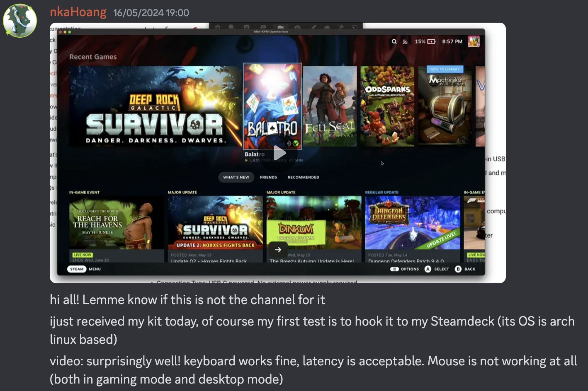Click the nkaHoang username

[x=78, y=12]
